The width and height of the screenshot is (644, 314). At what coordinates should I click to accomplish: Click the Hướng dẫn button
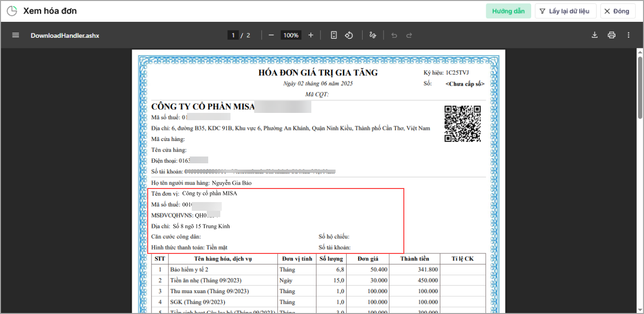(x=508, y=11)
